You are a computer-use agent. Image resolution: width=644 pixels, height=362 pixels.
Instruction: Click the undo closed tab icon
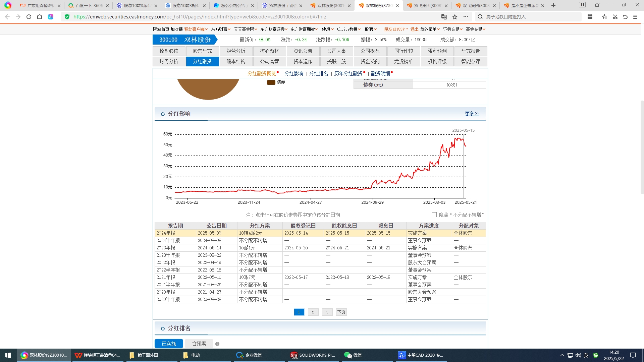tap(625, 17)
